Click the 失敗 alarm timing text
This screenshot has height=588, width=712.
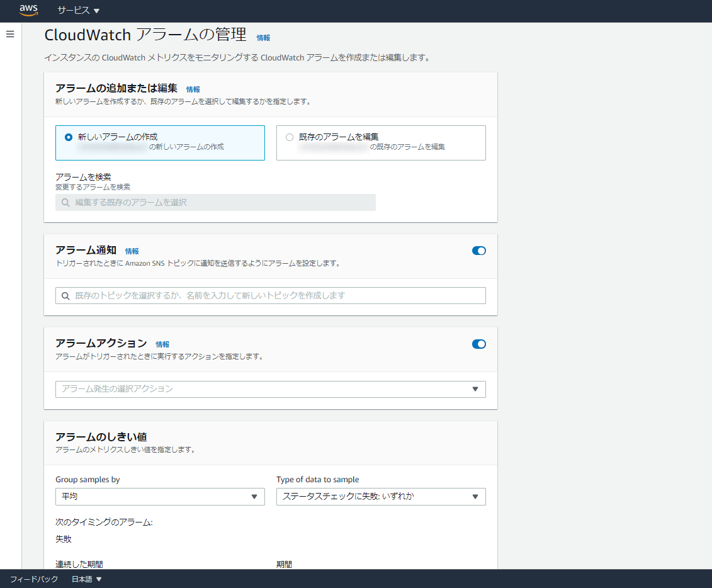coord(64,539)
